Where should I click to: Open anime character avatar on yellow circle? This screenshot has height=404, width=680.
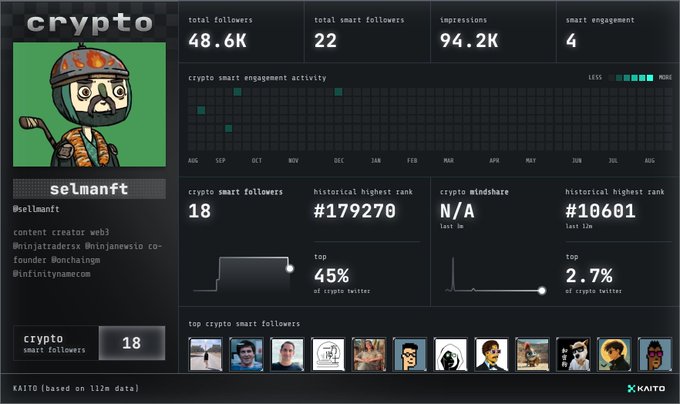point(614,355)
